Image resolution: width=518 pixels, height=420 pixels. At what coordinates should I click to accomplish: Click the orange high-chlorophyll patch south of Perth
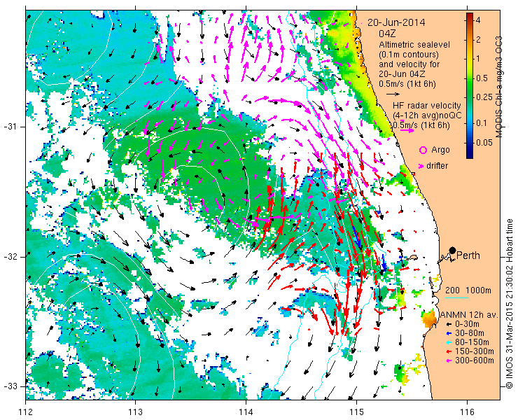(429, 319)
